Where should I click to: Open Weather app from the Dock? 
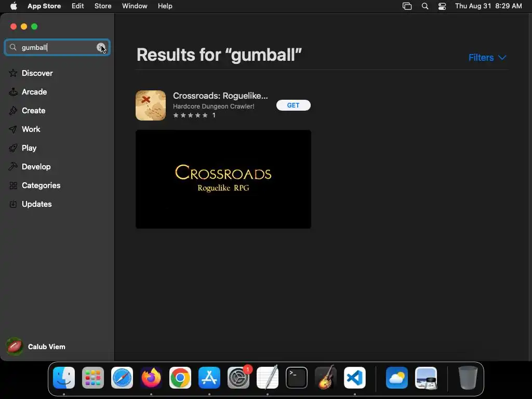396,378
